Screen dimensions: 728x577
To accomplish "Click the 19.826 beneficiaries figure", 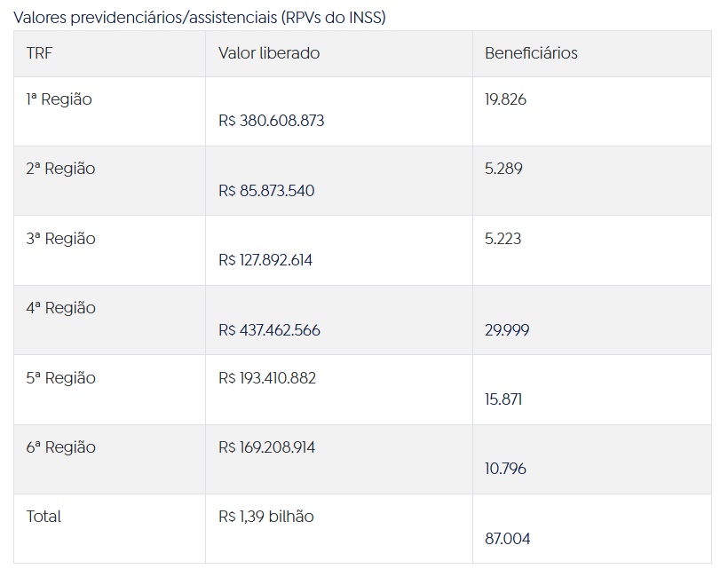I will coord(505,99).
